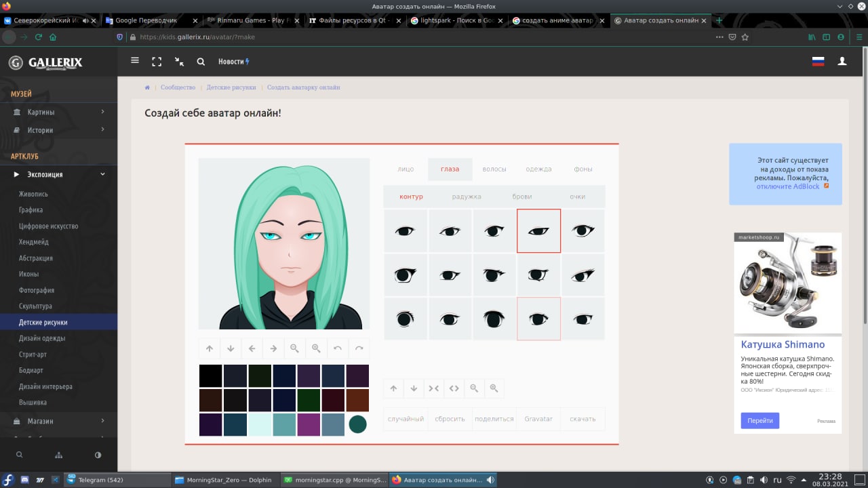Open the радужка sub-tab

coord(467,197)
